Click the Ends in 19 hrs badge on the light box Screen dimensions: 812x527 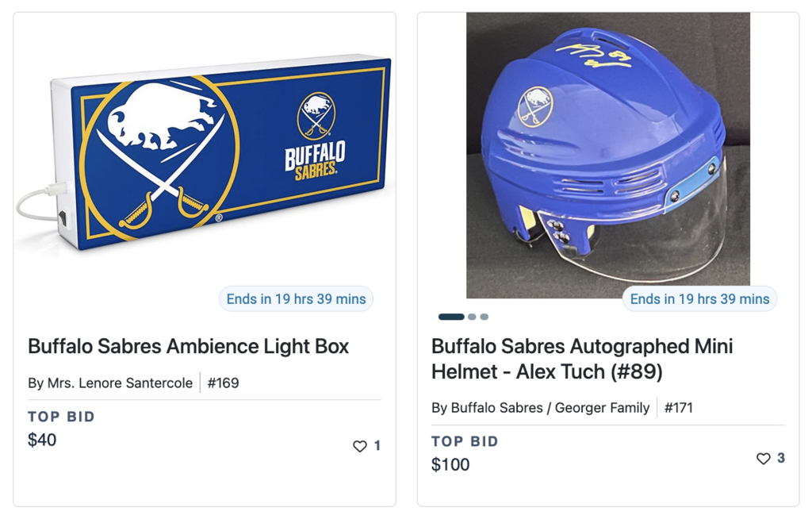(296, 298)
